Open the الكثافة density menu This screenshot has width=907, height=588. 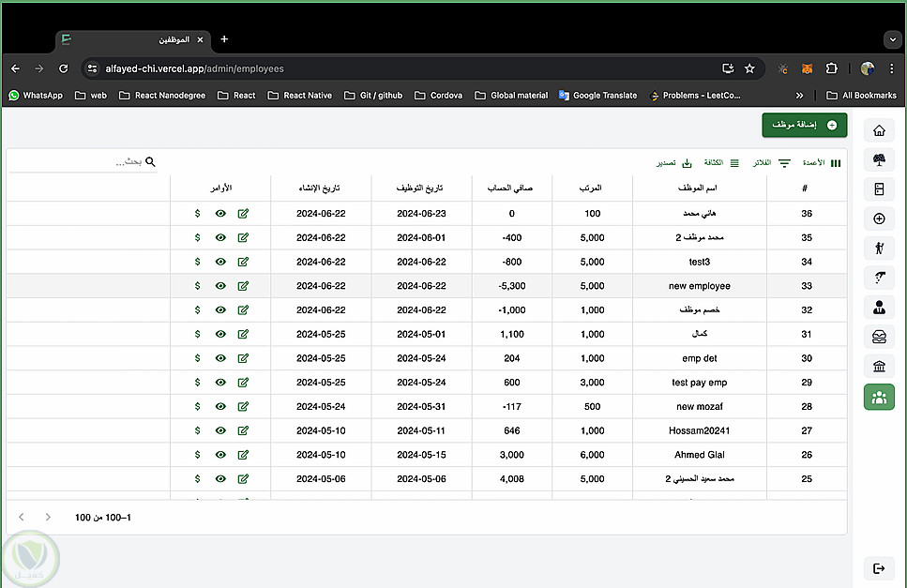721,163
